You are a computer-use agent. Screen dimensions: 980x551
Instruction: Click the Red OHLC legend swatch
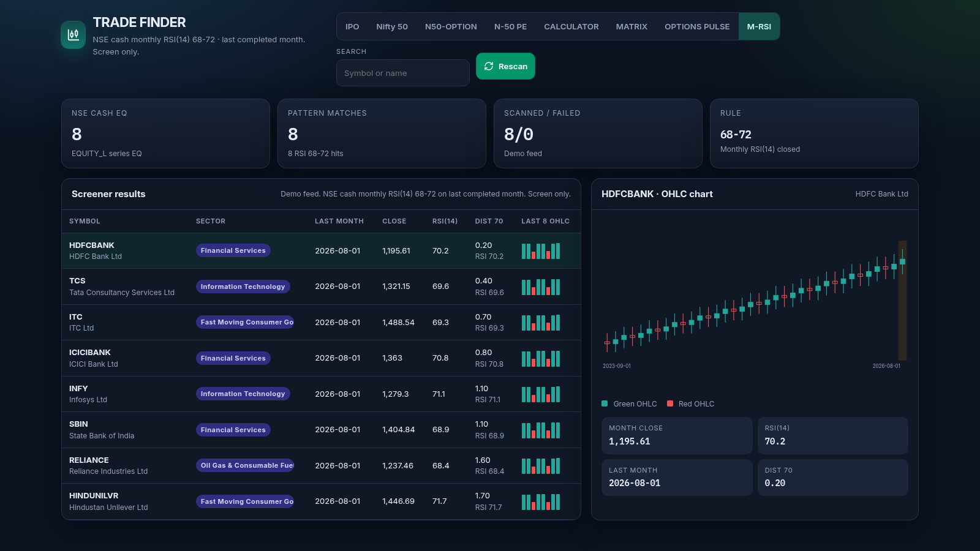[x=670, y=403]
